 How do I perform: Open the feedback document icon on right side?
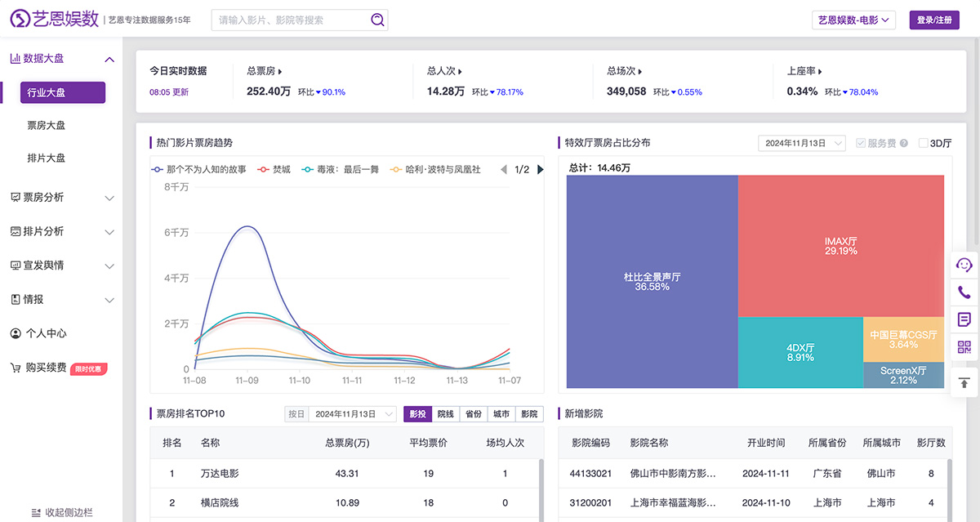(964, 319)
